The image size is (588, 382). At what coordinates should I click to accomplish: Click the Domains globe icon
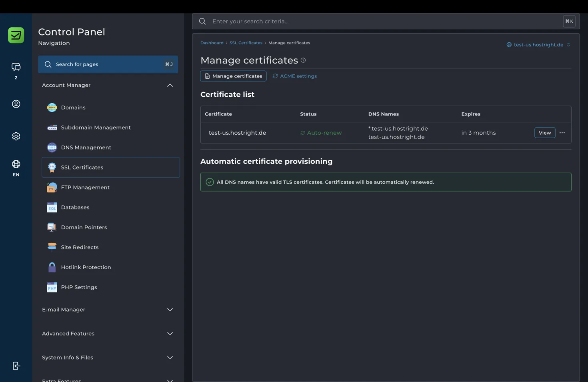point(52,107)
